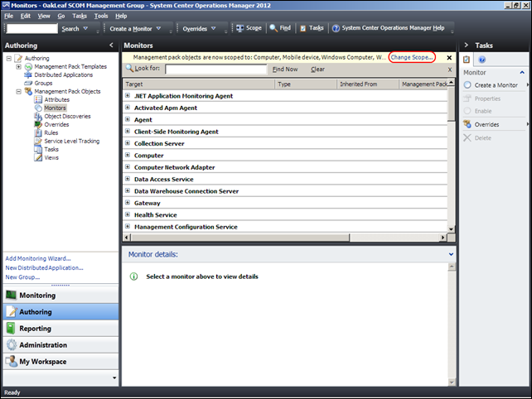
Task: Expand Data Access Service row
Action: (x=128, y=179)
